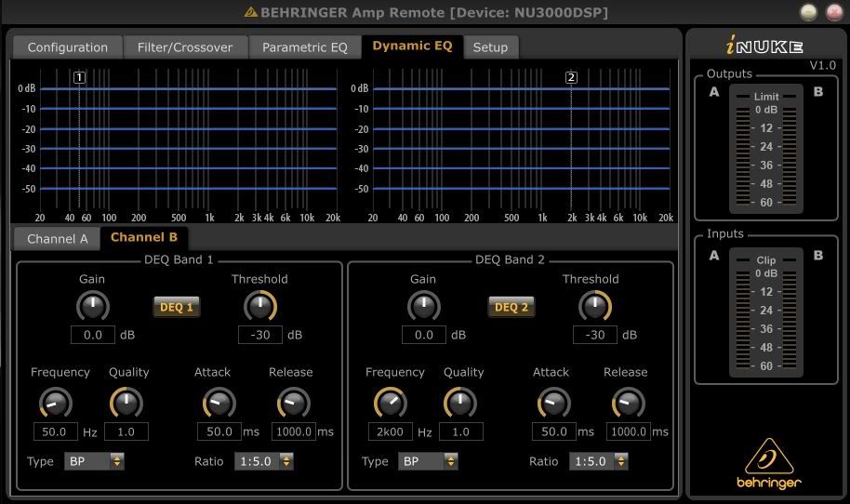Screen dimensions: 850x504
Task: Click DEQ Band 2 Attack knob
Action: pyautogui.click(x=554, y=404)
